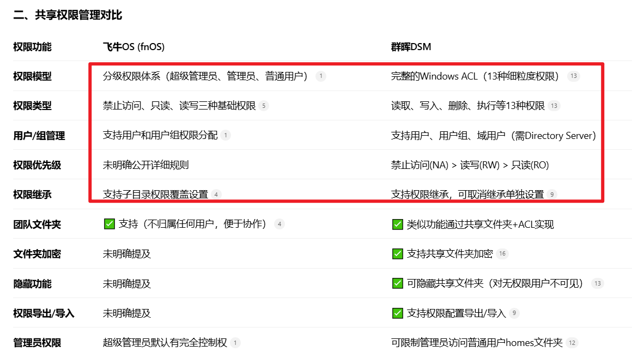The height and width of the screenshot is (364, 632).
Task: Click the text 禁止访问、只读、读写三种基础权限
Action: (179, 106)
